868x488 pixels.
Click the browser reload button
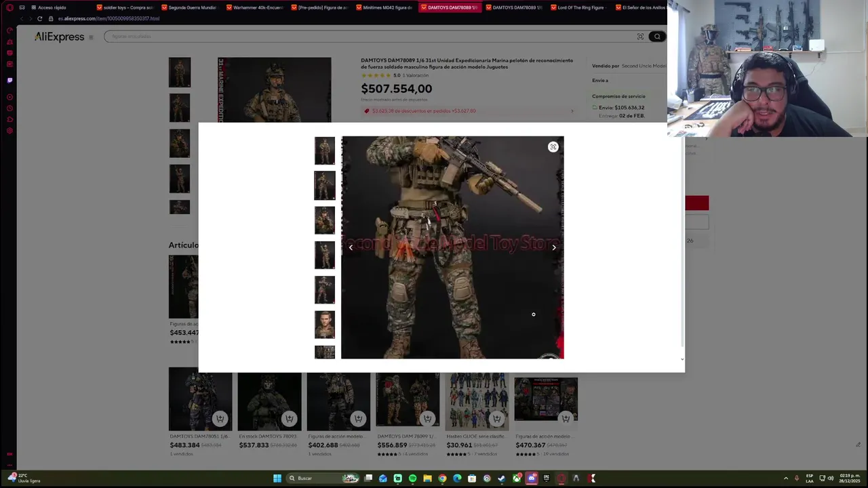(x=40, y=18)
